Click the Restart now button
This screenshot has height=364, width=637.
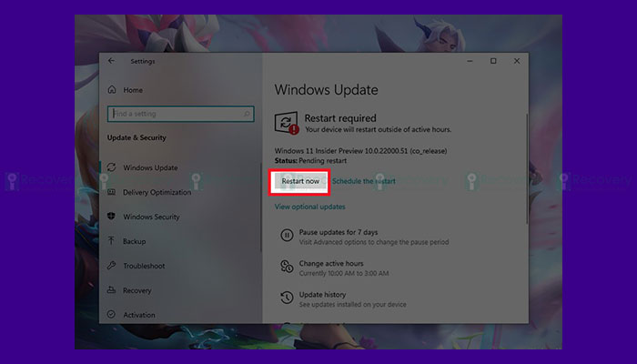(x=300, y=181)
